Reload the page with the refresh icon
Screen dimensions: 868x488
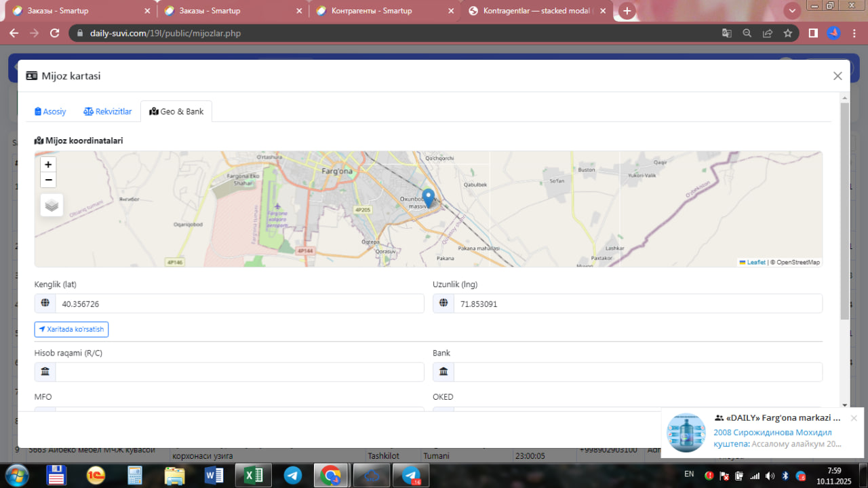coord(56,33)
